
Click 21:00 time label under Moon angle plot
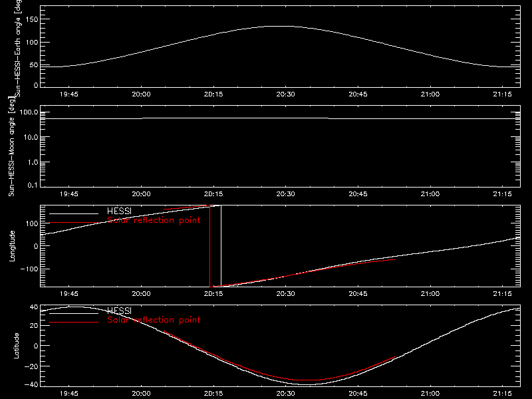(430, 194)
